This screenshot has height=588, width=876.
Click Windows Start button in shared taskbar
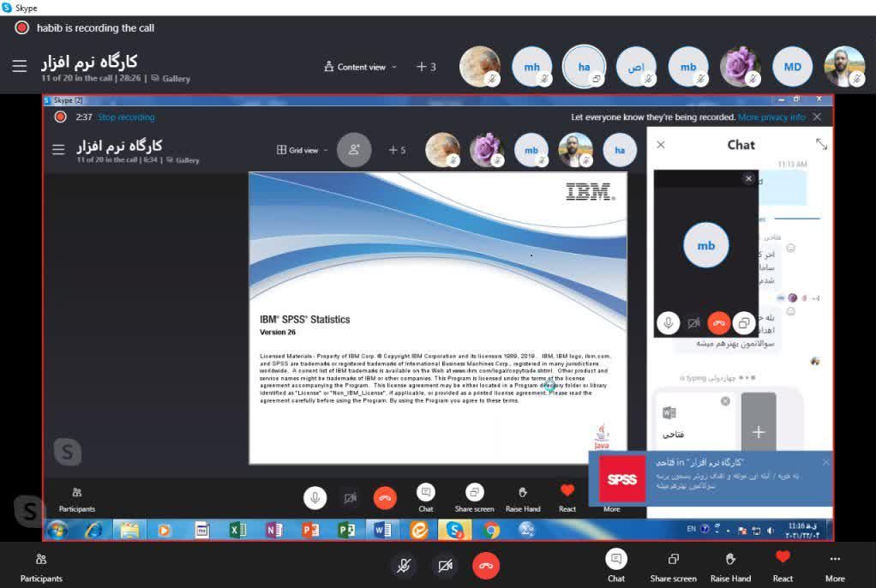point(57,530)
